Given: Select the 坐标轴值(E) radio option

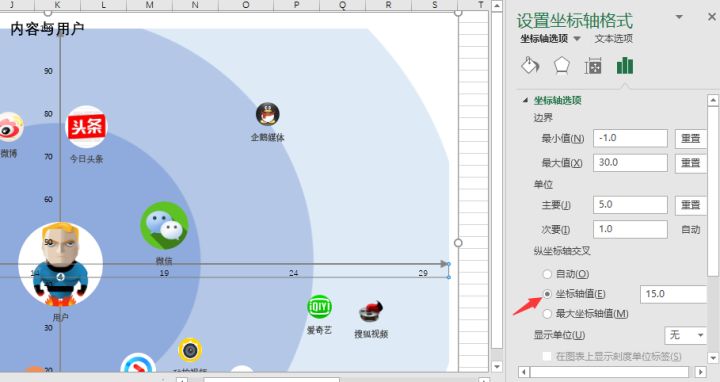Looking at the screenshot, I should (x=547, y=294).
